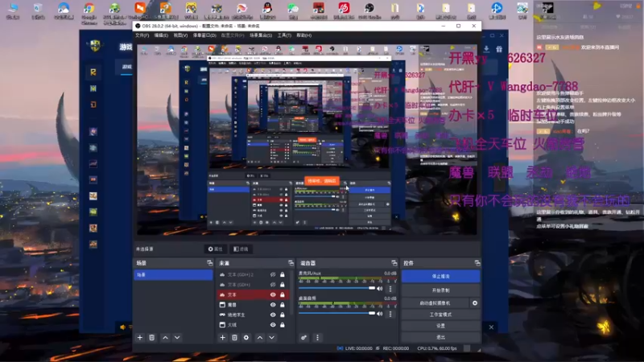Open virtual camera settings gear icon
644x362 pixels.
point(475,303)
